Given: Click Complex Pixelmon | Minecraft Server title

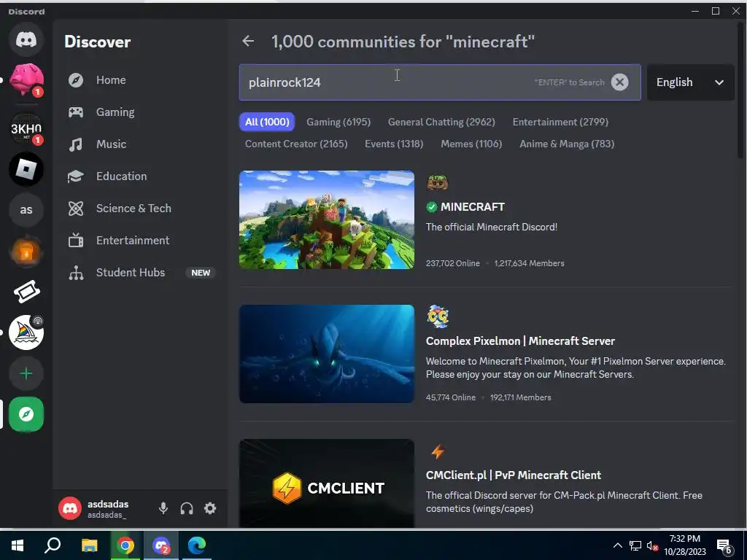Looking at the screenshot, I should tap(520, 341).
